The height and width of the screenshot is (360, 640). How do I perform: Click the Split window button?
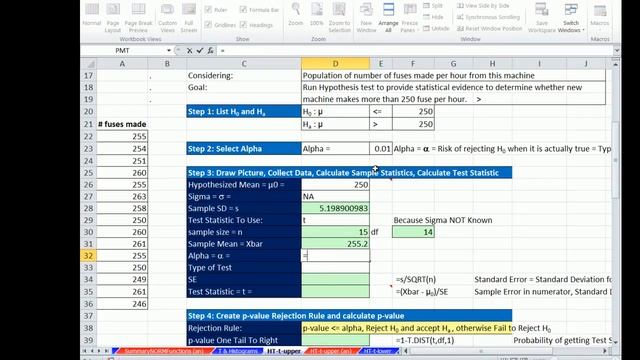[433, 6]
